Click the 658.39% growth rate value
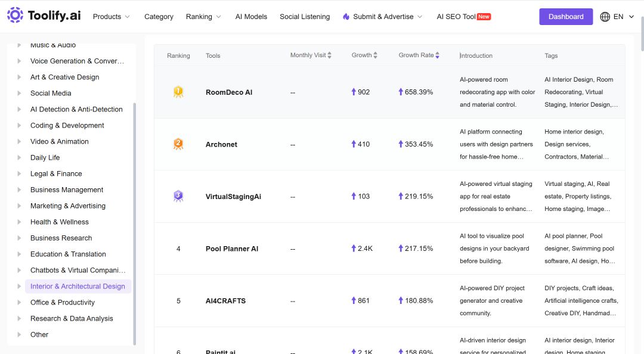644x354 pixels. tap(419, 92)
